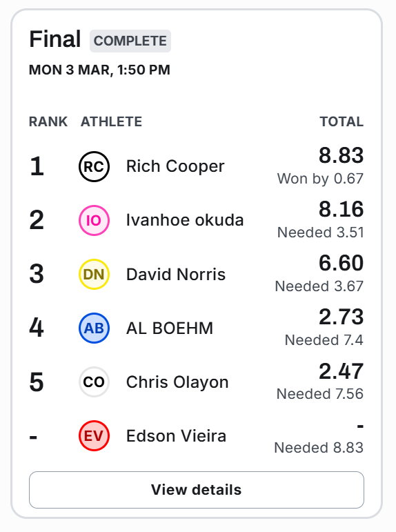Click David Norris athlete name
The height and width of the screenshot is (532, 396).
coord(176,274)
